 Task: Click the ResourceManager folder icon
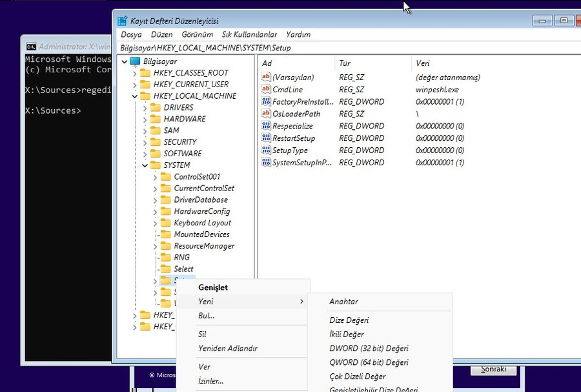166,246
